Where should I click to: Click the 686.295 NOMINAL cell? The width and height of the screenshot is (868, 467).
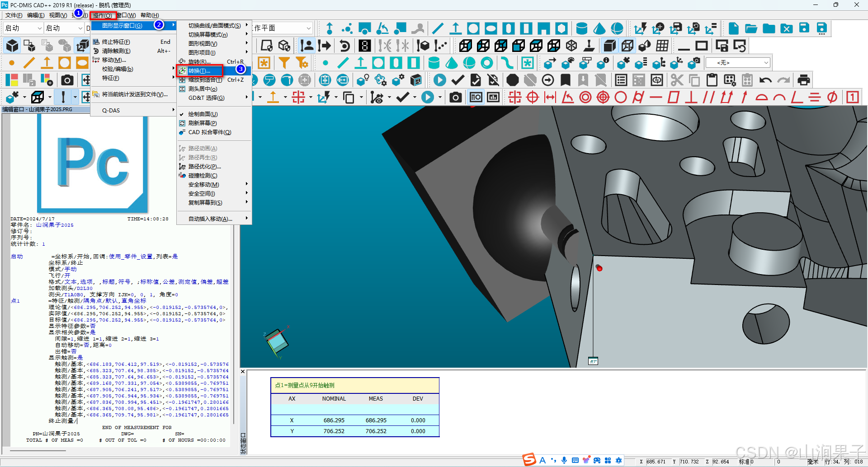click(x=334, y=420)
